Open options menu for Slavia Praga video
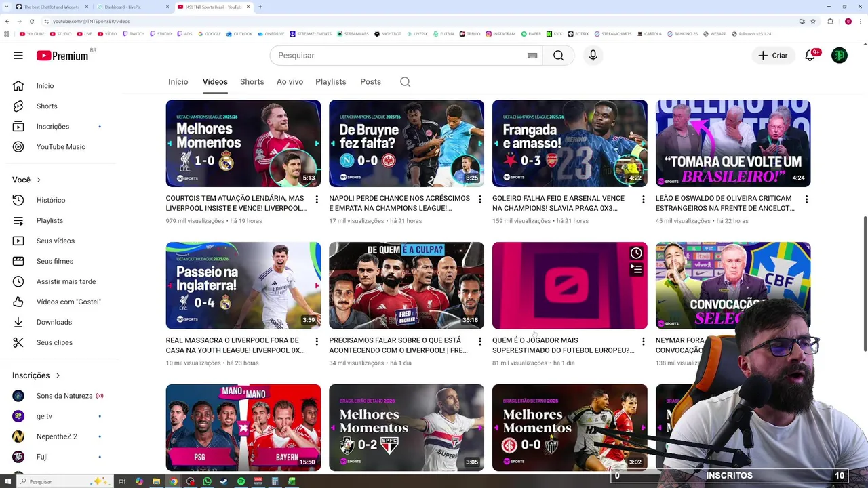868x488 pixels. (x=644, y=199)
